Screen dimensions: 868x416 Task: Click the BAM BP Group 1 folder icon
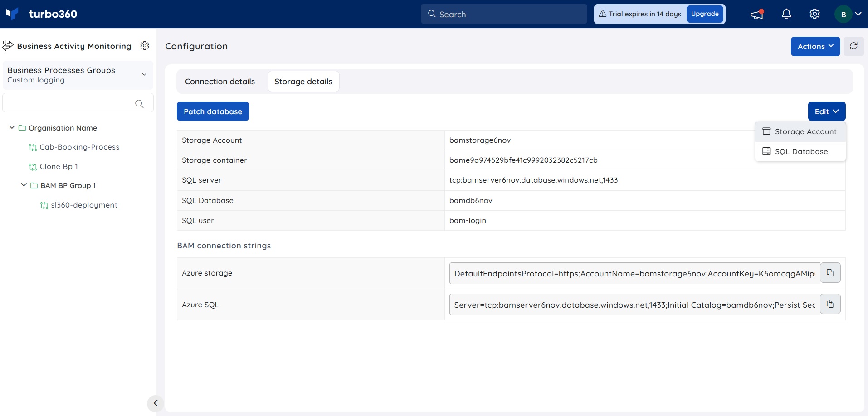tap(34, 185)
